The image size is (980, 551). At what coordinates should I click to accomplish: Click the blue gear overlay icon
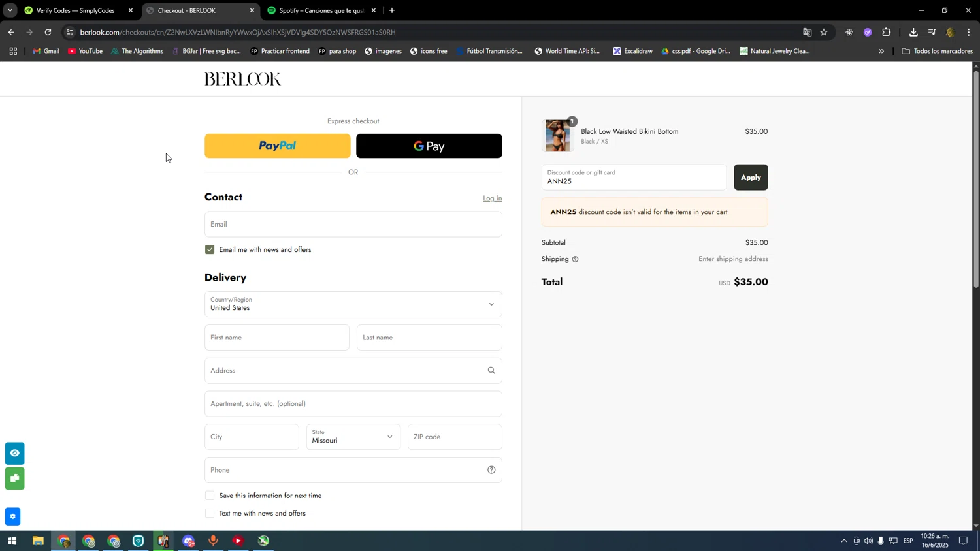pyautogui.click(x=12, y=516)
